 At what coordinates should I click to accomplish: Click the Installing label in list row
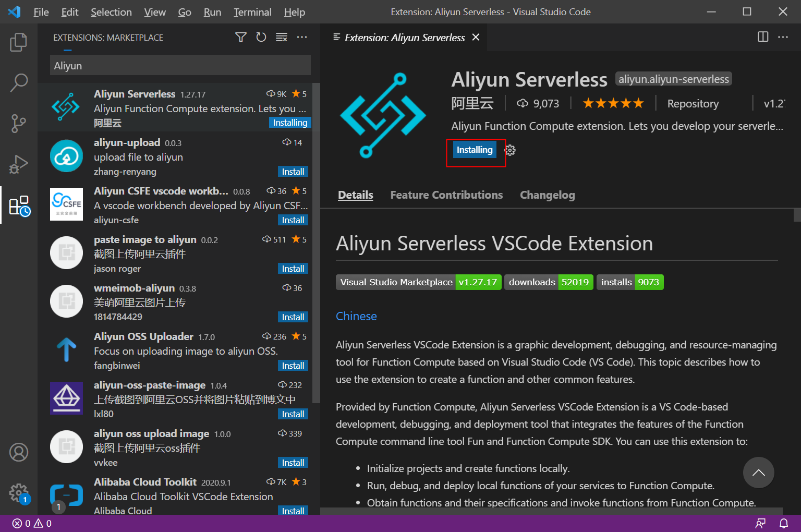pos(290,123)
